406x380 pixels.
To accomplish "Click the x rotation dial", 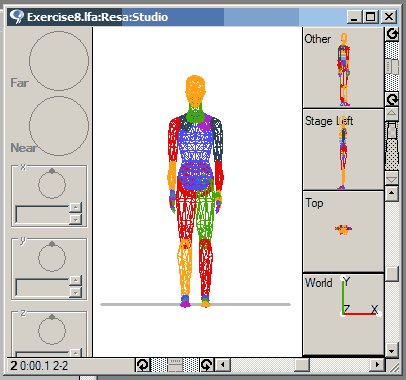I will (52, 184).
